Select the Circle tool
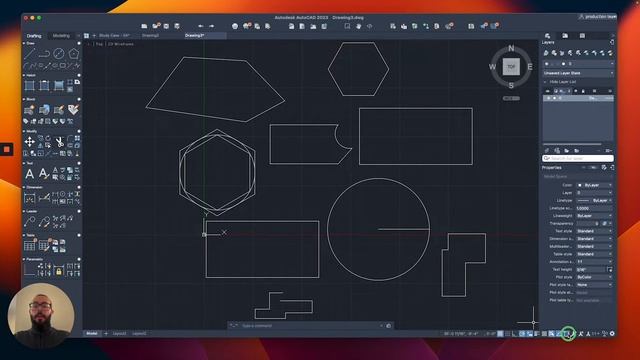Screen dimensions: 640x360 59,53
